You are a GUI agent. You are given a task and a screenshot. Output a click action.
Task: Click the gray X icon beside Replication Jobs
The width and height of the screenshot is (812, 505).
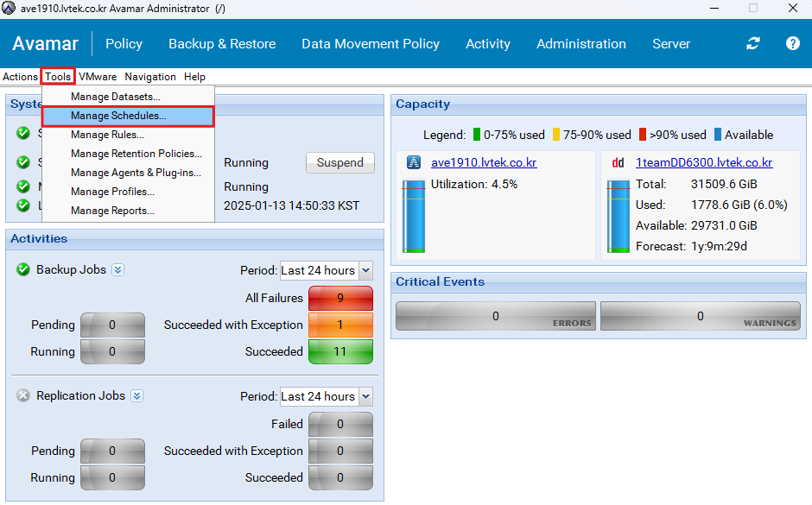point(23,396)
